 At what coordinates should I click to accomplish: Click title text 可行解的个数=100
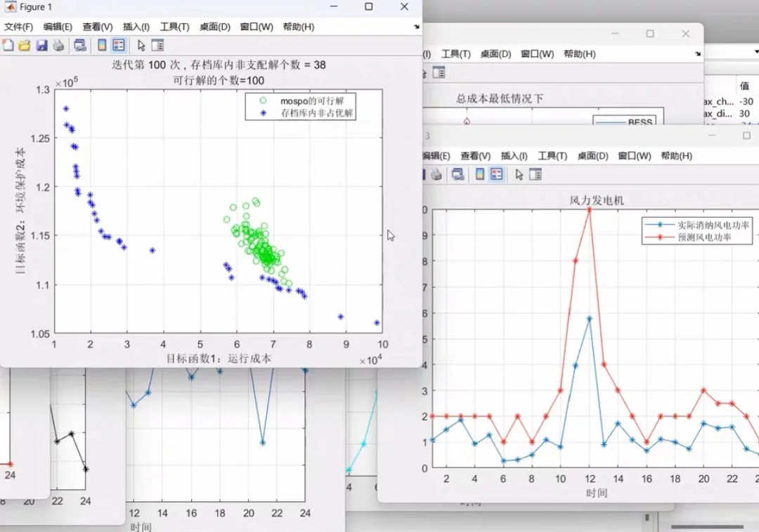tap(219, 80)
